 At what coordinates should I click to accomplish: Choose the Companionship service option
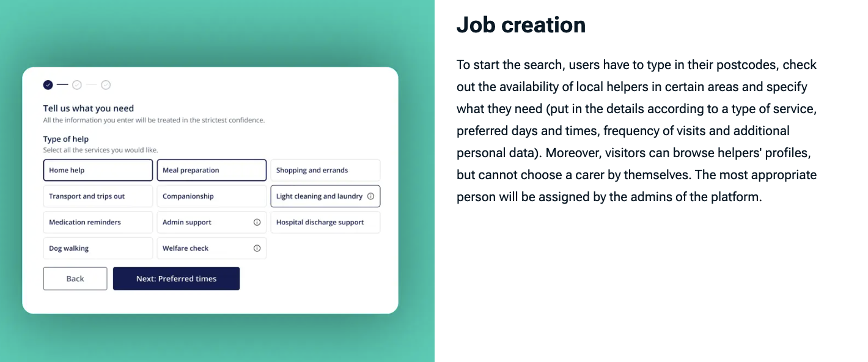[x=211, y=196]
